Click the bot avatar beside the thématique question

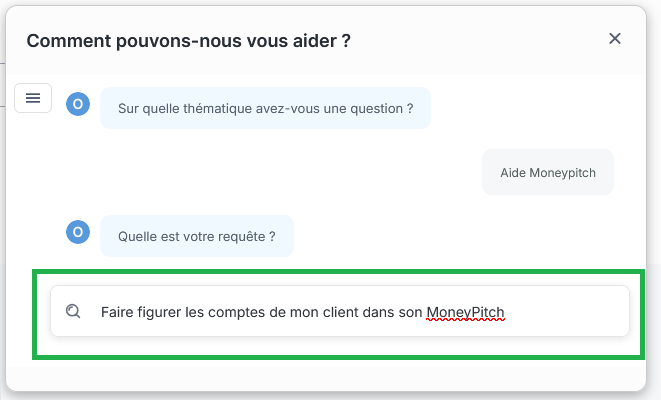point(78,104)
